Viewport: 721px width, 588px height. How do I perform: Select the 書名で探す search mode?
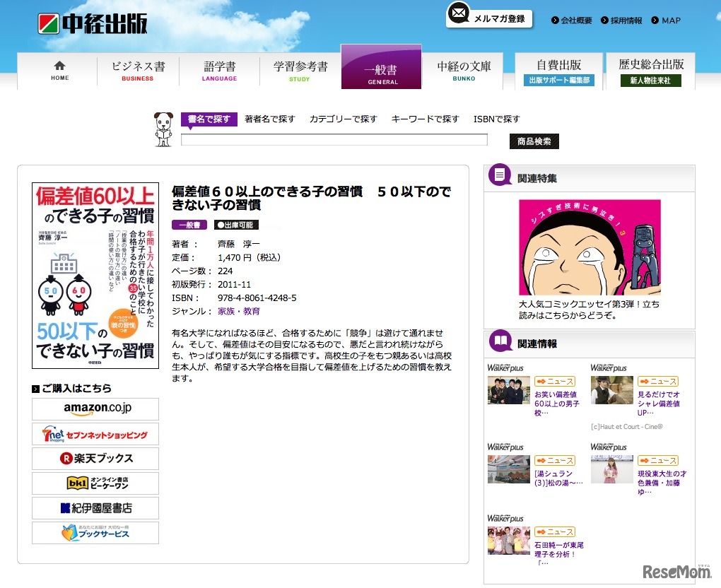pyautogui.click(x=209, y=119)
